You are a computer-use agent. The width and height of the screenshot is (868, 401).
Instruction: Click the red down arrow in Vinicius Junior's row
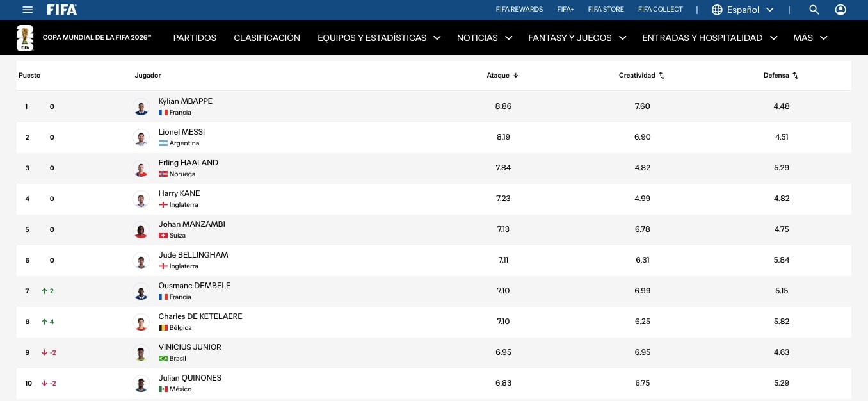(44, 352)
